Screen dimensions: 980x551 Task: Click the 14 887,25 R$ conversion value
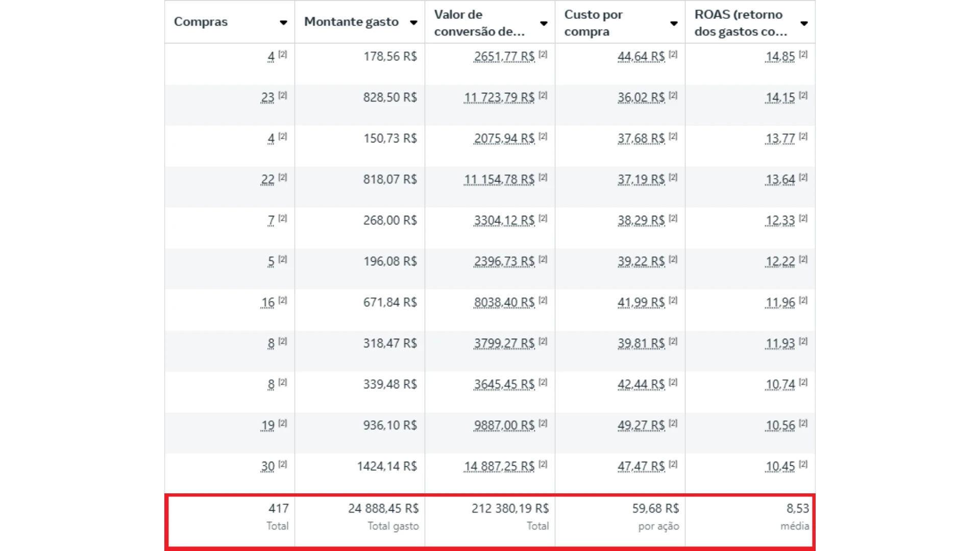499,466
